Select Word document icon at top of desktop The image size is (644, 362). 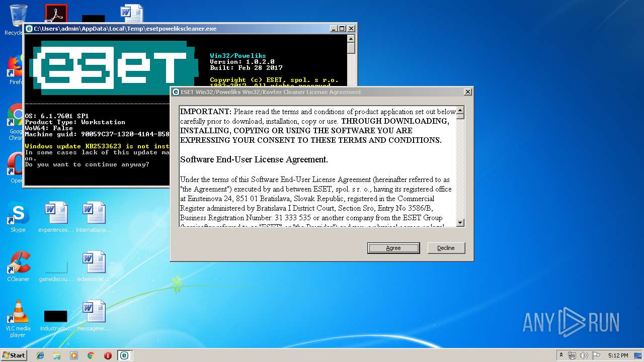click(x=132, y=14)
